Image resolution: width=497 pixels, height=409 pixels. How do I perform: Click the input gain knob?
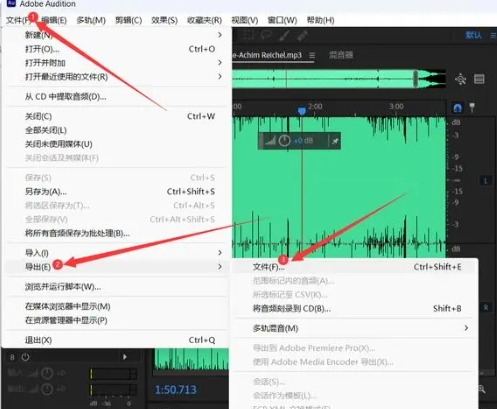(47, 373)
